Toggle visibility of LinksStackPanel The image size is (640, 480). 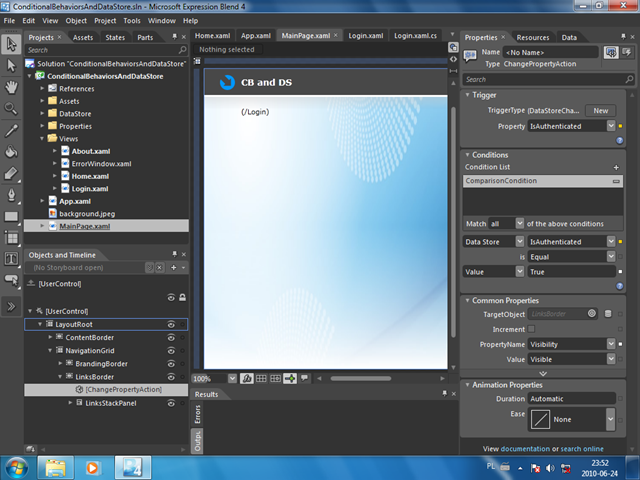tap(171, 403)
